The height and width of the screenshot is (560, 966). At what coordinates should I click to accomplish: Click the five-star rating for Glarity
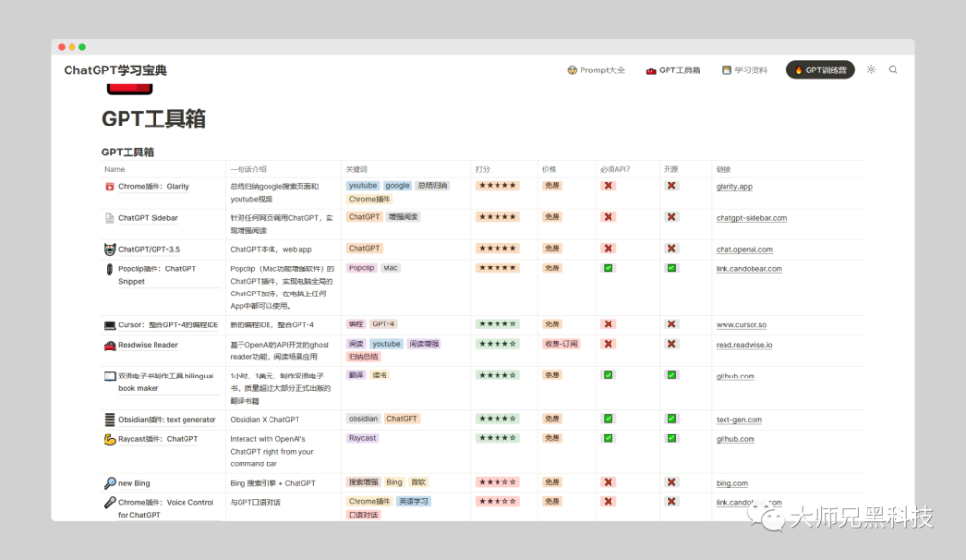click(x=497, y=186)
